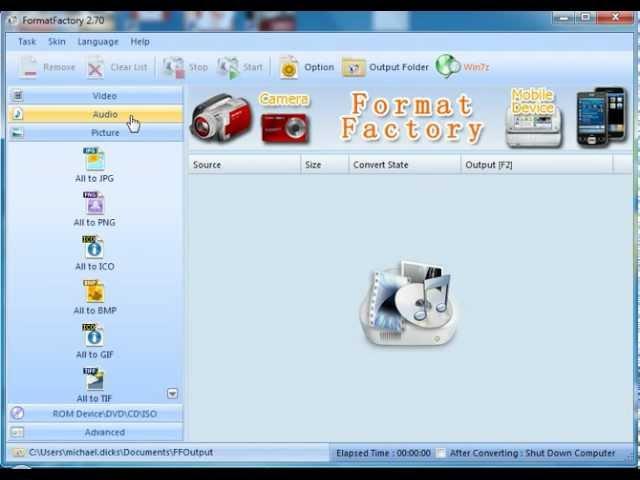The image size is (640, 480).
Task: Click the Remove toolbar icon
Action: tap(29, 67)
